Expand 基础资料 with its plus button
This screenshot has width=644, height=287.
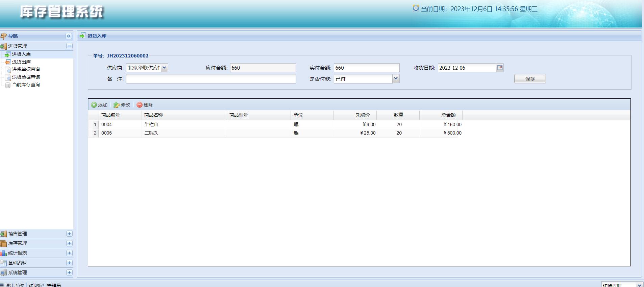69,263
